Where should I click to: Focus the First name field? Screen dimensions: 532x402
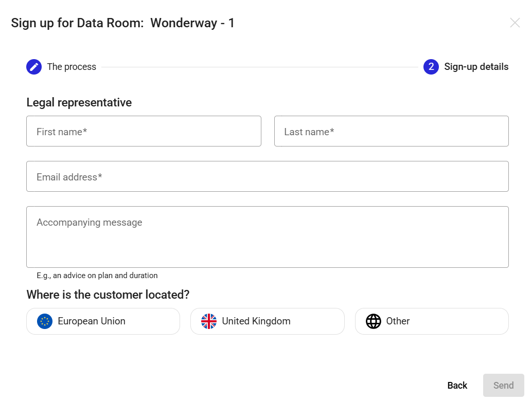(x=144, y=131)
